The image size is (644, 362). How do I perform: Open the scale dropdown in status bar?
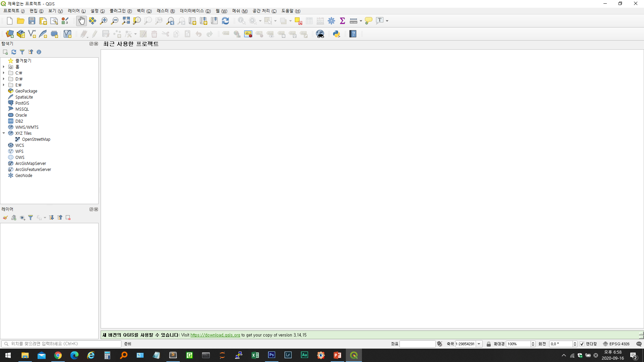[479, 344]
